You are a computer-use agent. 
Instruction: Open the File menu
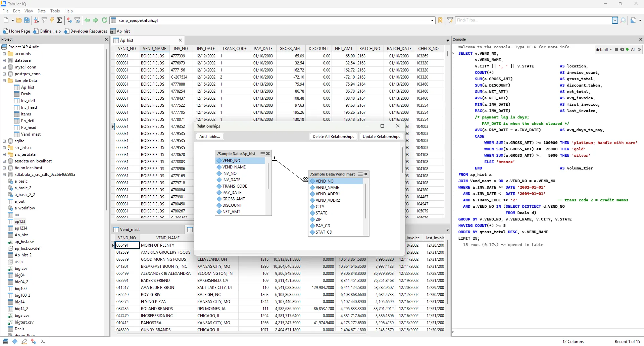pos(5,11)
